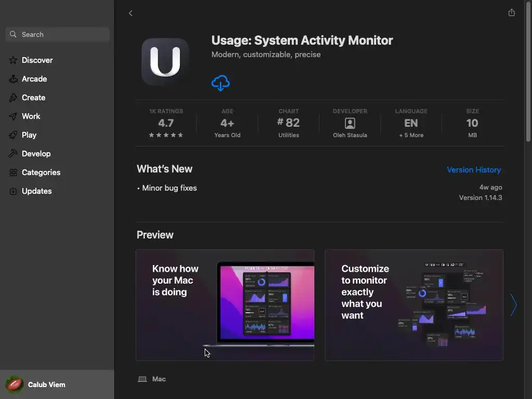Click the Arcade joystick icon
The height and width of the screenshot is (399, 532).
pos(13,79)
